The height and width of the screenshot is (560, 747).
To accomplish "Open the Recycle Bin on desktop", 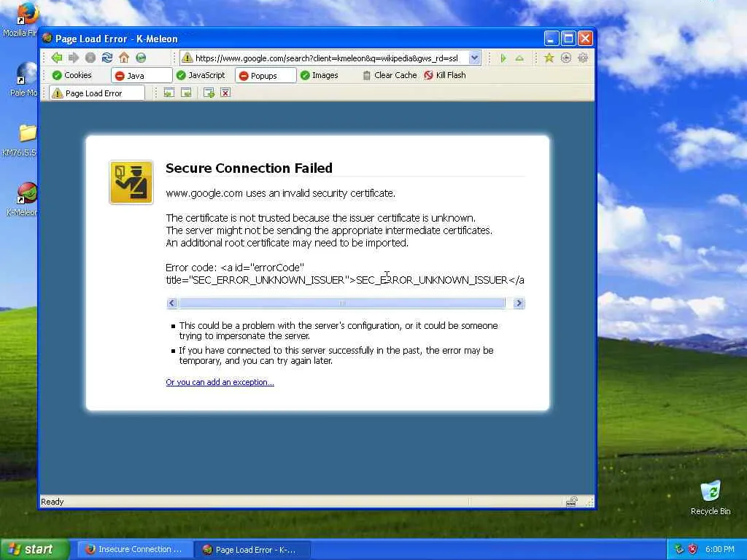I will [711, 497].
